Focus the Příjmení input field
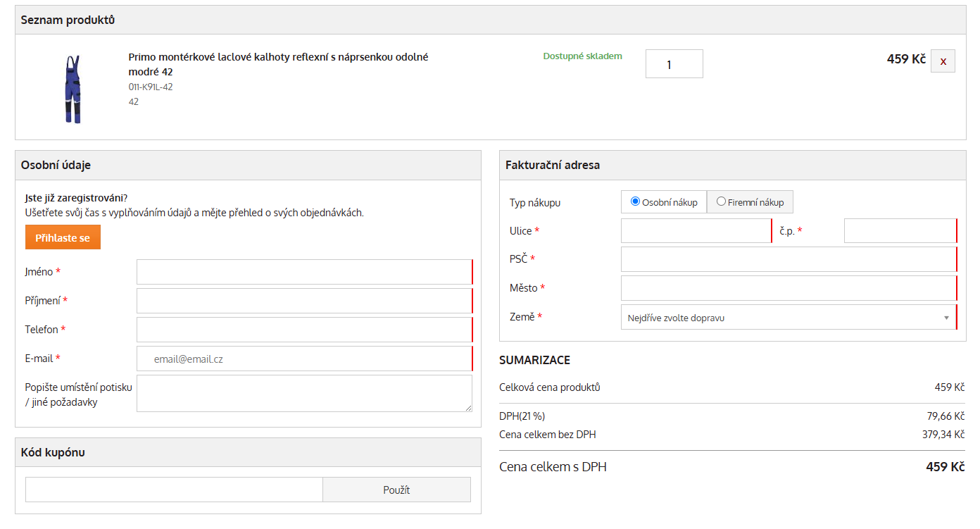Screen dimensions: 980x529 pyautogui.click(x=303, y=301)
